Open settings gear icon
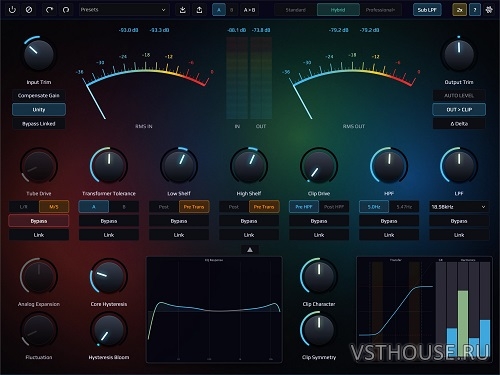This screenshot has height=375, width=500. [x=489, y=10]
